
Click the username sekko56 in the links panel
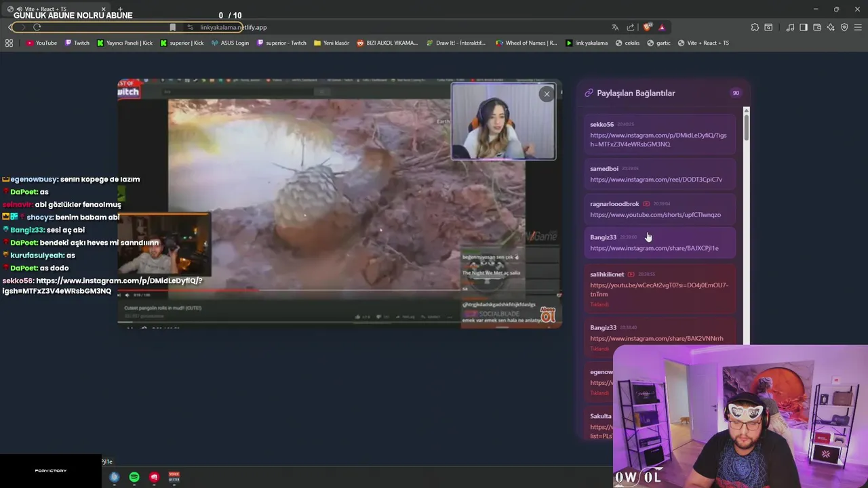601,125
